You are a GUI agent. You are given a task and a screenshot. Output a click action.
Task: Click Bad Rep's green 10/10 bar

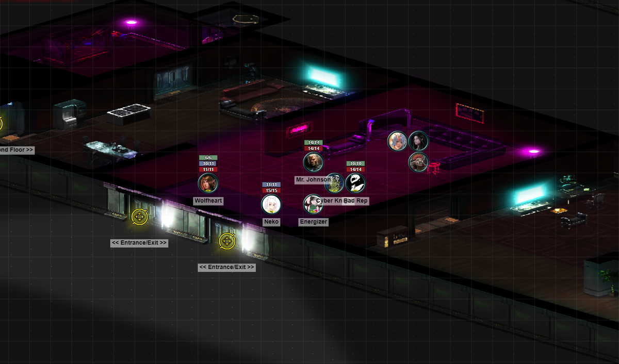coord(355,163)
